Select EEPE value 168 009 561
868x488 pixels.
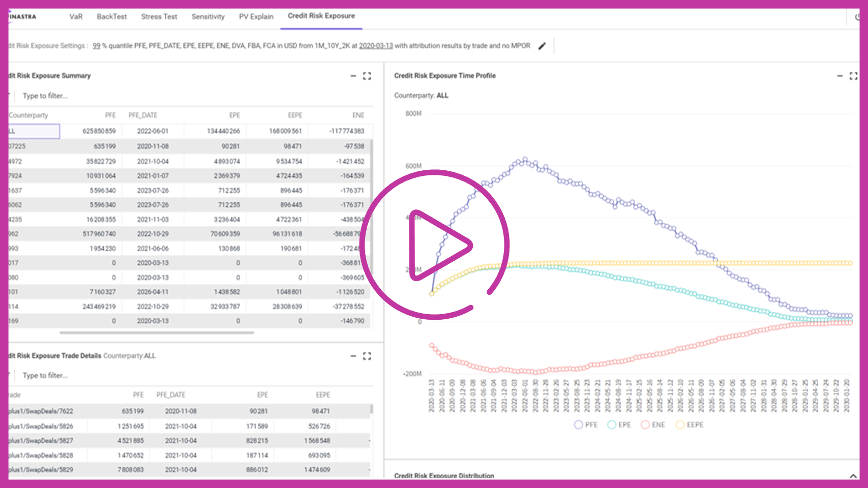pos(285,131)
